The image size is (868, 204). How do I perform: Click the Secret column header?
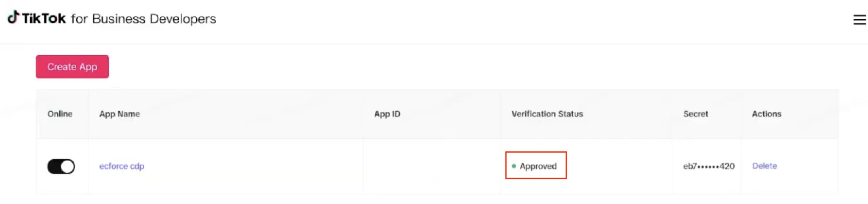tap(695, 114)
